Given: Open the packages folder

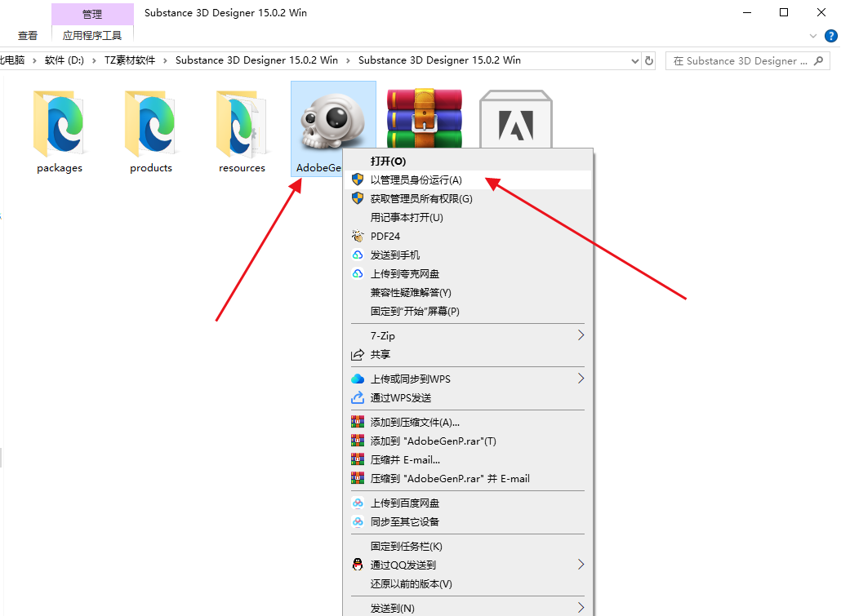Looking at the screenshot, I should (x=59, y=132).
